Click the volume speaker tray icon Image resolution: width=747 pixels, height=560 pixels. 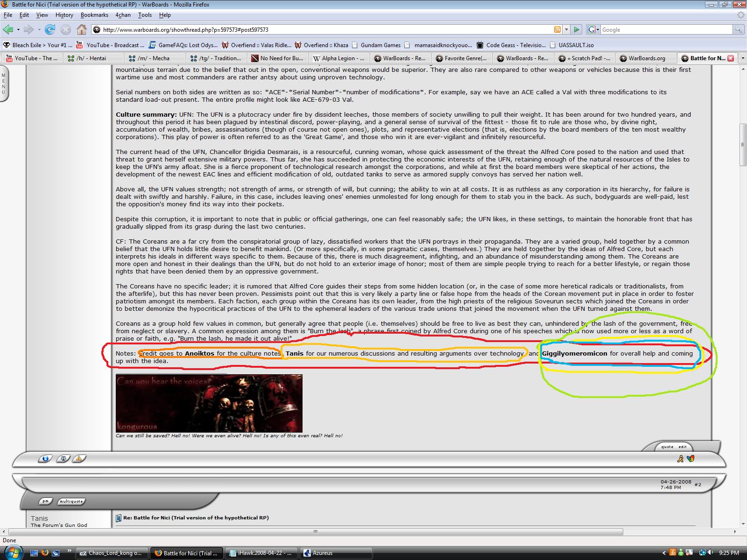(710, 553)
